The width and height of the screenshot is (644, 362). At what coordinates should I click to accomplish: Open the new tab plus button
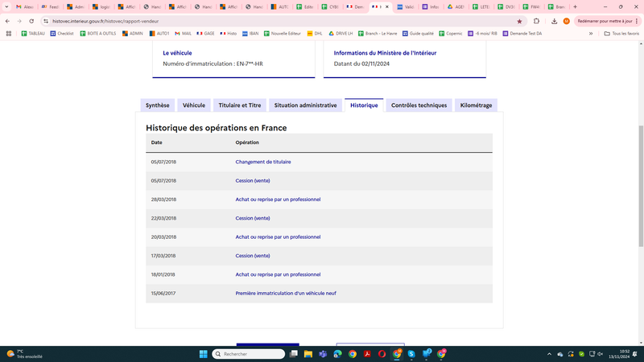click(x=575, y=7)
